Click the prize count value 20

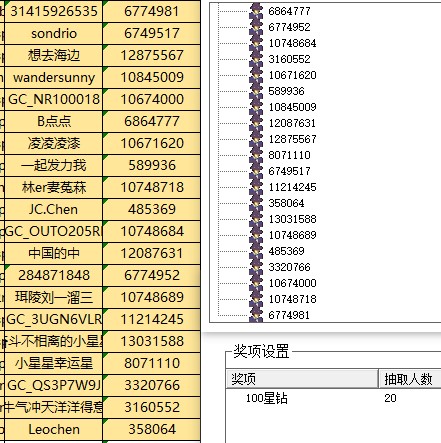(x=390, y=398)
